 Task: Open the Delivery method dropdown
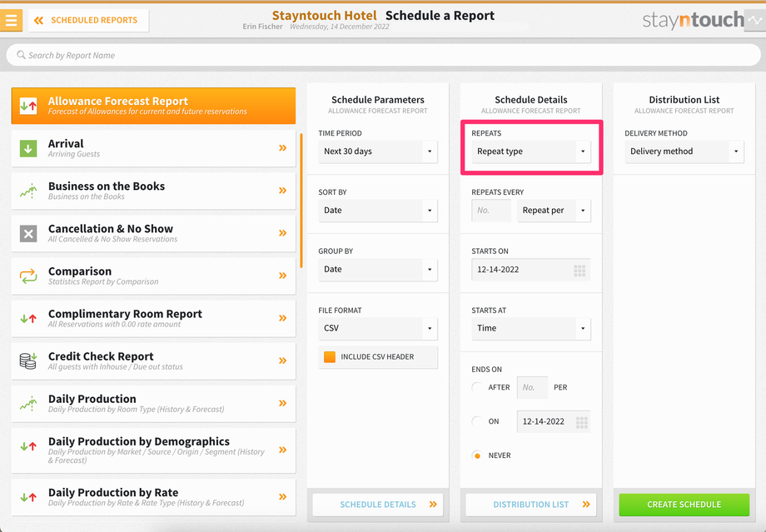pyautogui.click(x=684, y=152)
